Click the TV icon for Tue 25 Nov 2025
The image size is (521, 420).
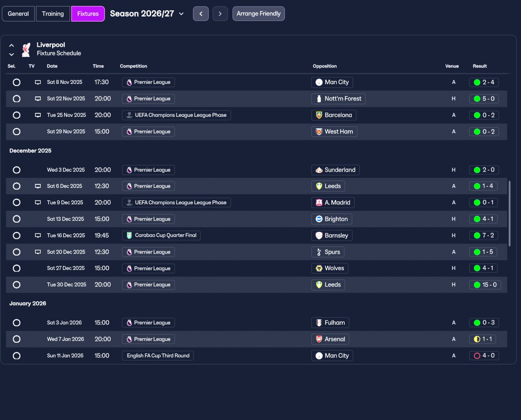coord(38,115)
